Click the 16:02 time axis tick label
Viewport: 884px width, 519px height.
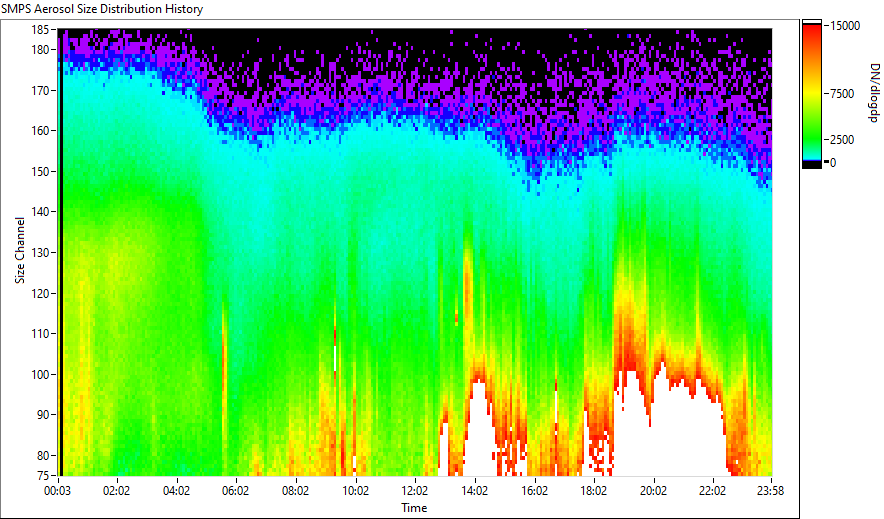[534, 491]
